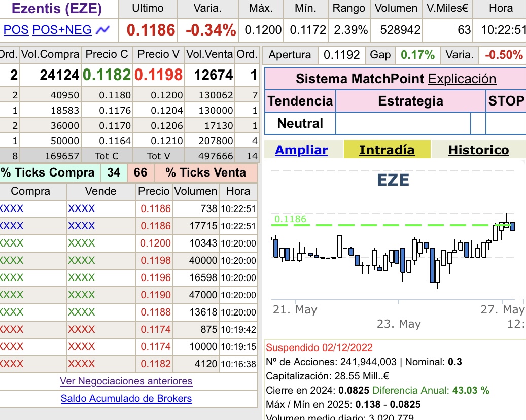Click ask price 0.1200 in order book
The height and width of the screenshot is (420, 526).
(x=167, y=95)
